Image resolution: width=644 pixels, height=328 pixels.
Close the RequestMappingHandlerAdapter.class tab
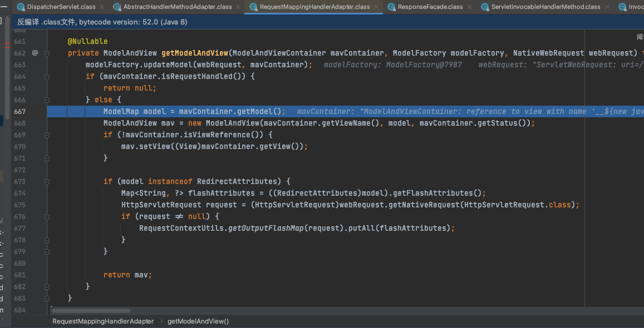click(x=376, y=7)
